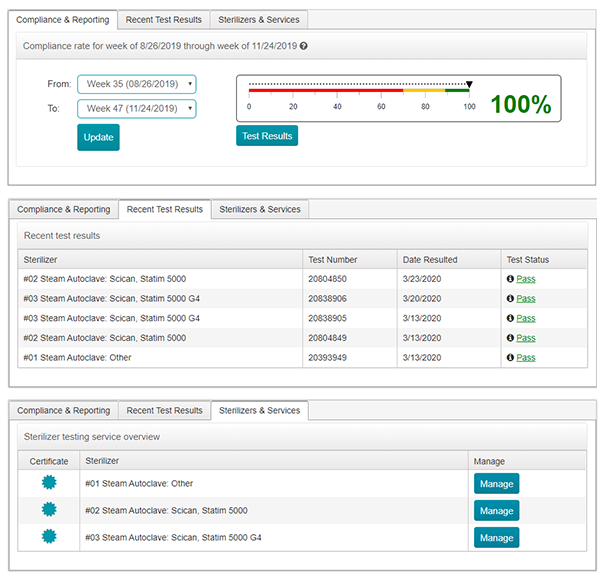Image resolution: width=600 pixels, height=579 pixels.
Task: Click Manage for #03 Scican, Statim 5000 G4
Action: [x=496, y=537]
